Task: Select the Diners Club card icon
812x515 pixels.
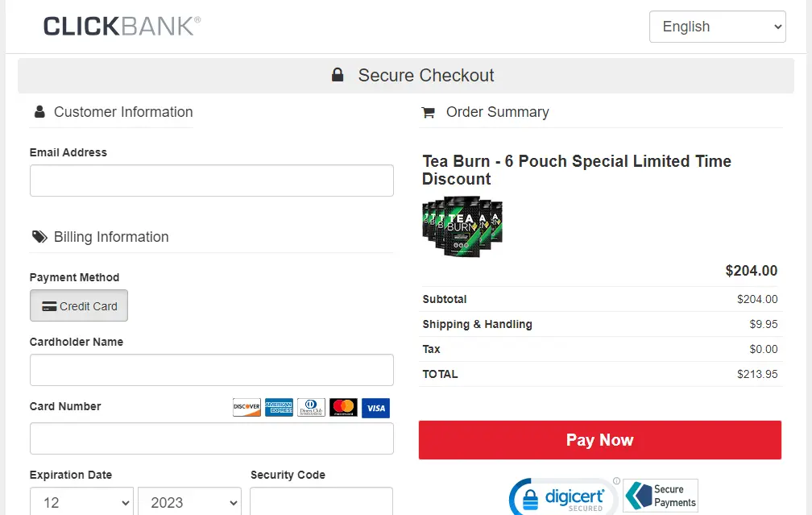Action: [x=311, y=408]
